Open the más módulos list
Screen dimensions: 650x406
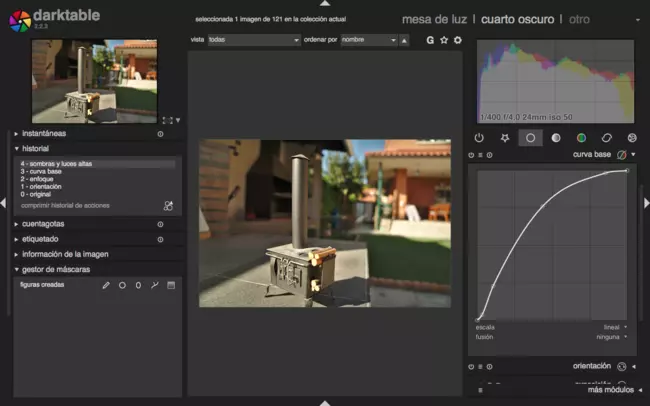608,390
